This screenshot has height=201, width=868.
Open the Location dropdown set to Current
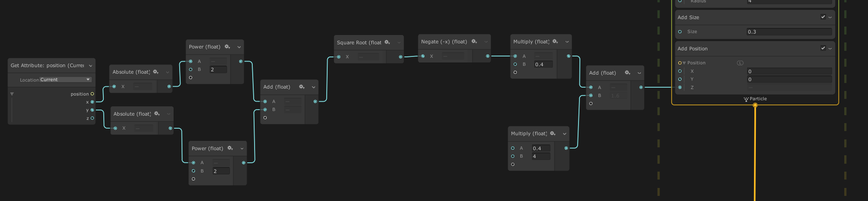tap(65, 80)
